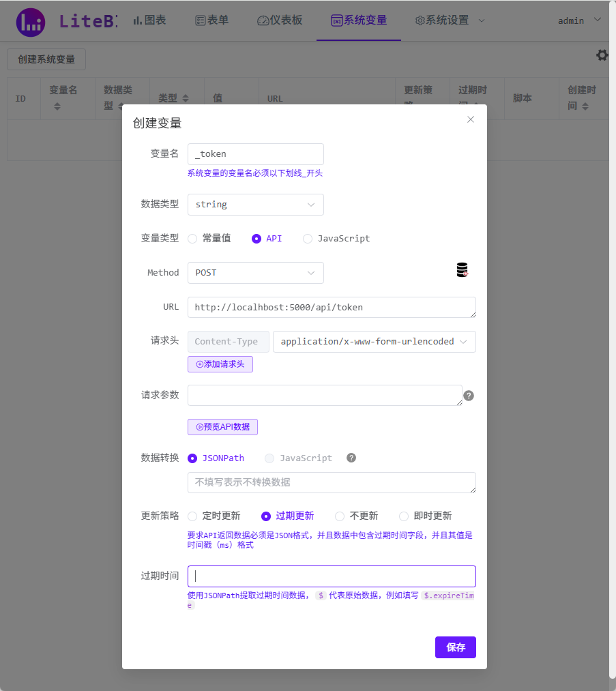Screen dimensions: 616x691
Task: Choose the JavaScript data conversion option
Action: [x=269, y=458]
